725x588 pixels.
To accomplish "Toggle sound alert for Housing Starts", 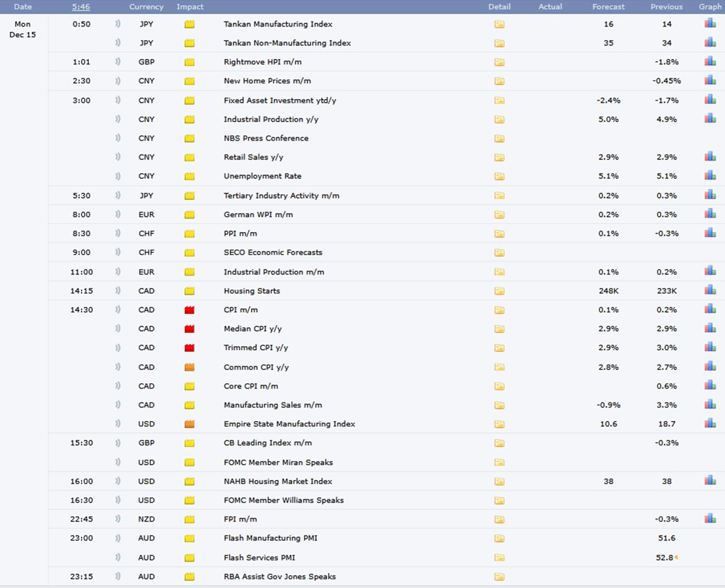I will click(118, 290).
